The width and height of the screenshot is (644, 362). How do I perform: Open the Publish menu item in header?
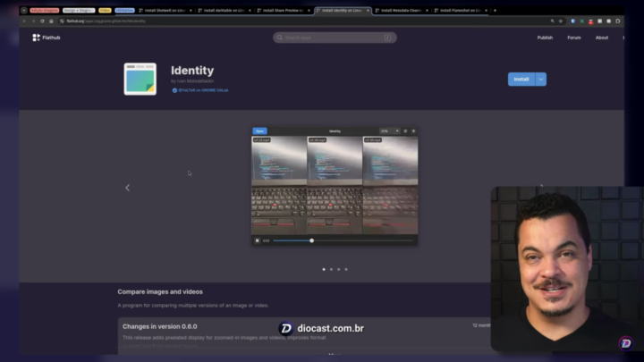click(545, 38)
